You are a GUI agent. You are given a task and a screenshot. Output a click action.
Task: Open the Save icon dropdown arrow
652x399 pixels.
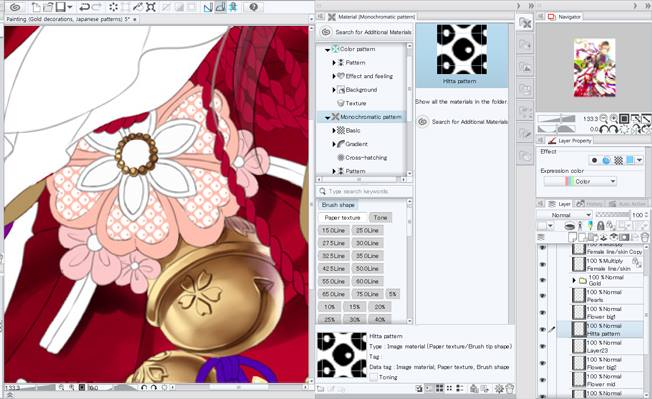tap(69, 7)
